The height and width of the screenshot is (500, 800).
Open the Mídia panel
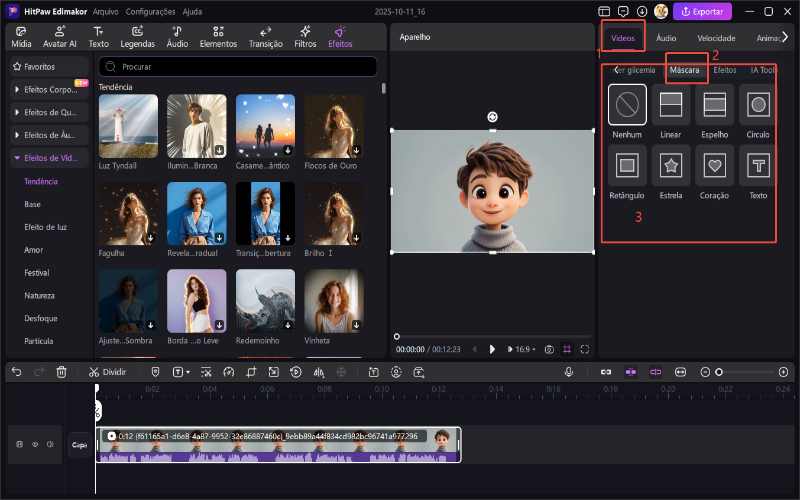pyautogui.click(x=21, y=37)
